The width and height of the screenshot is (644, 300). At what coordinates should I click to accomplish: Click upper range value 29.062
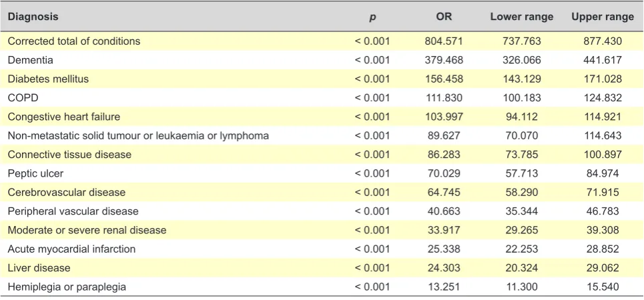pos(603,267)
